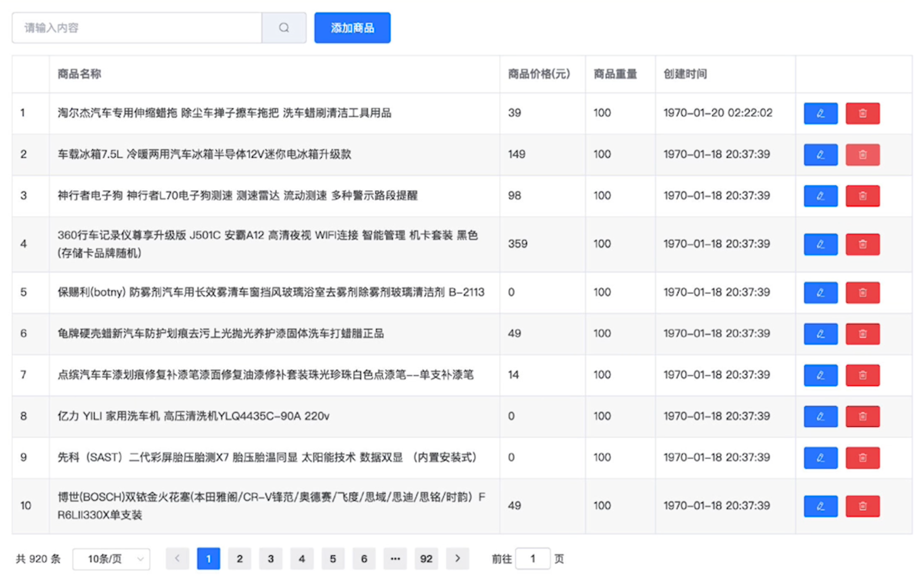Click the 添加商品 button

[x=352, y=28]
